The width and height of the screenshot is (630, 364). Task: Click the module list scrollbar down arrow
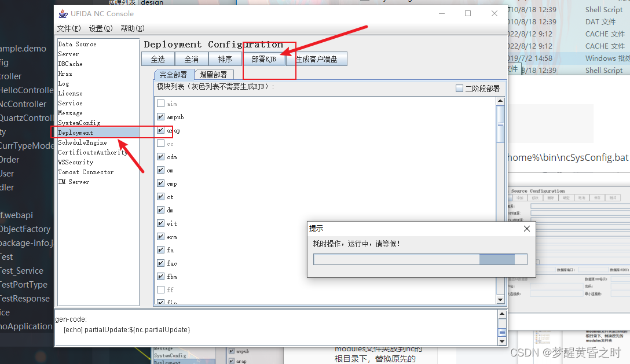(500, 299)
